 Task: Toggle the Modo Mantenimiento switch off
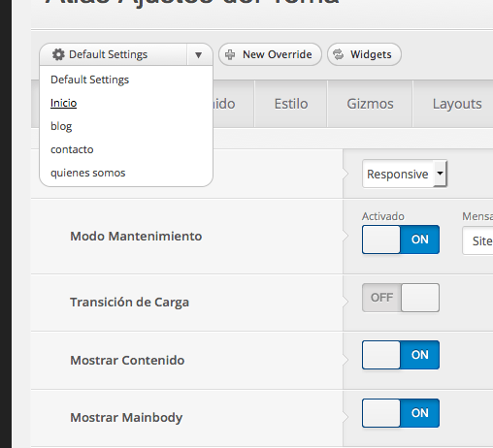click(401, 240)
